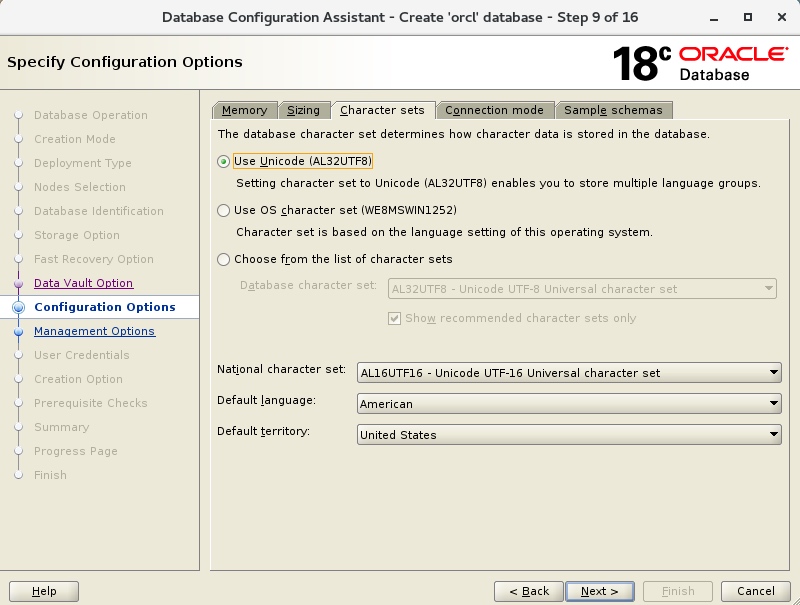800x605 pixels.
Task: Go back to the previous step
Action: (529, 591)
